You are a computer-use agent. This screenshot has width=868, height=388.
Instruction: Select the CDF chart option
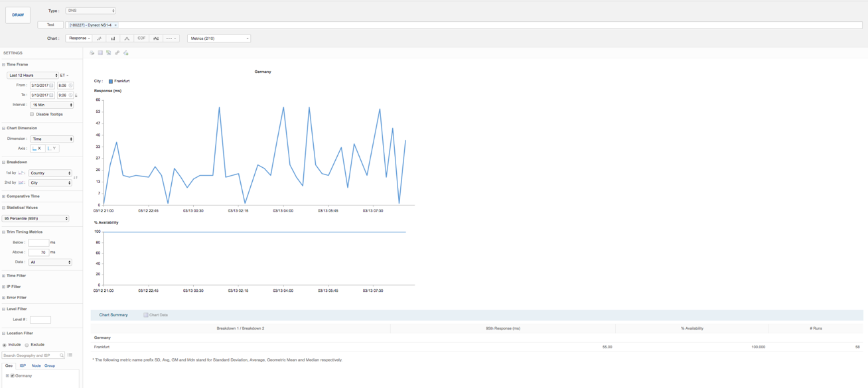141,38
